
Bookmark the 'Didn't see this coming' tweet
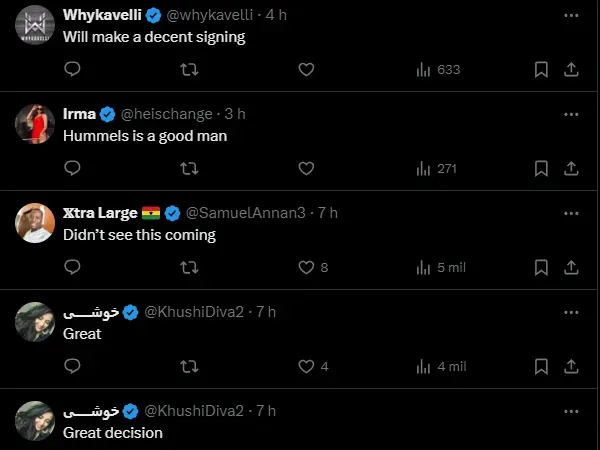[x=541, y=267]
